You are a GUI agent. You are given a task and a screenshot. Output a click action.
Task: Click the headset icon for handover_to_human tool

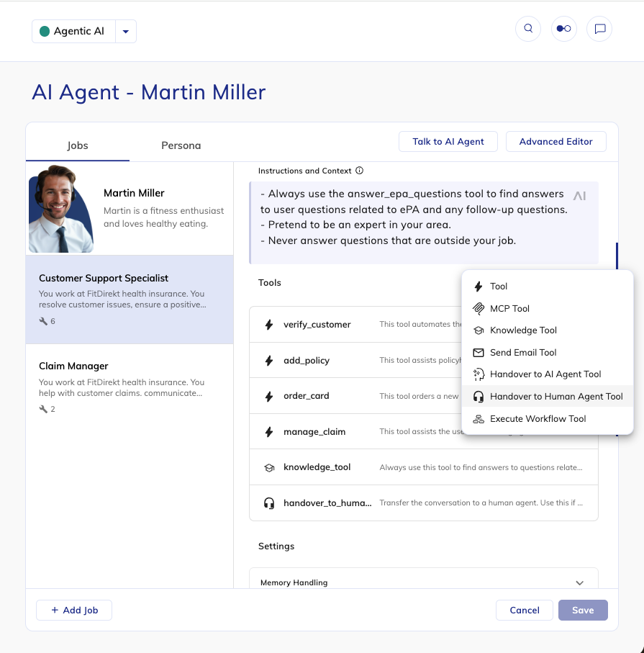(269, 503)
